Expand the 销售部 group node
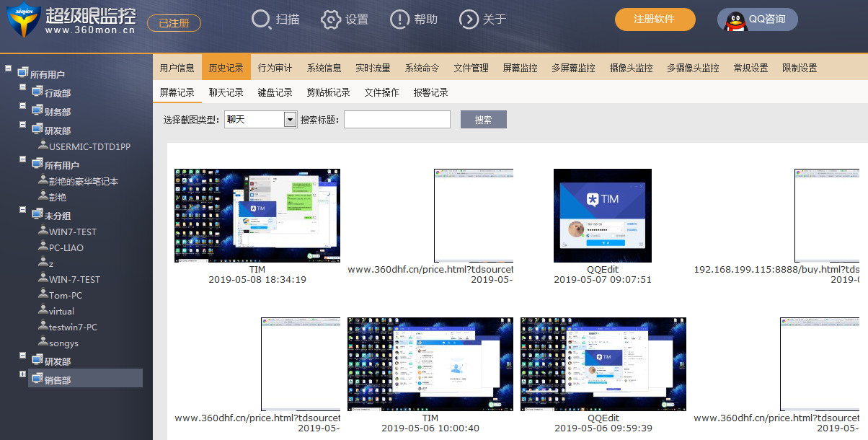Viewport: 868px width, 440px height. (23, 374)
